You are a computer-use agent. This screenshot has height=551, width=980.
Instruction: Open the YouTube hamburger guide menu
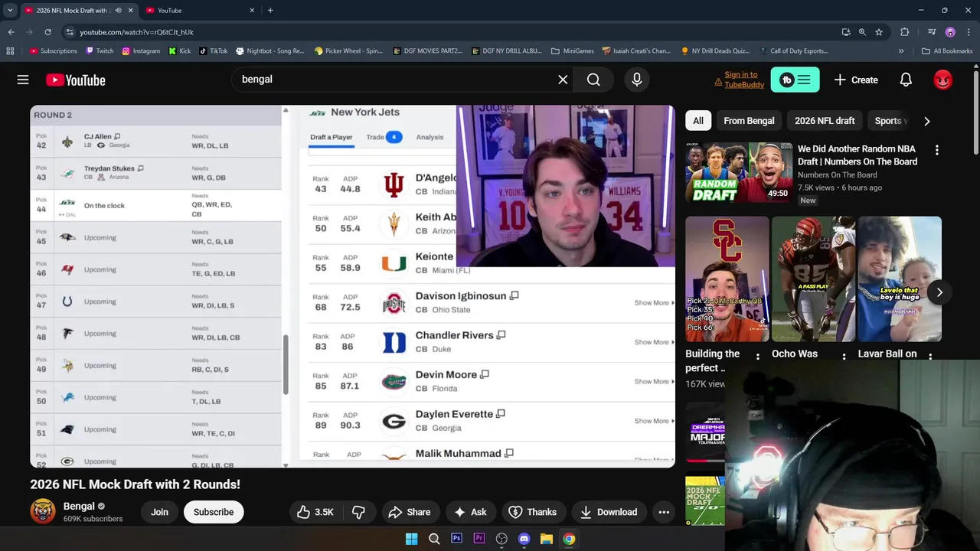(x=23, y=80)
